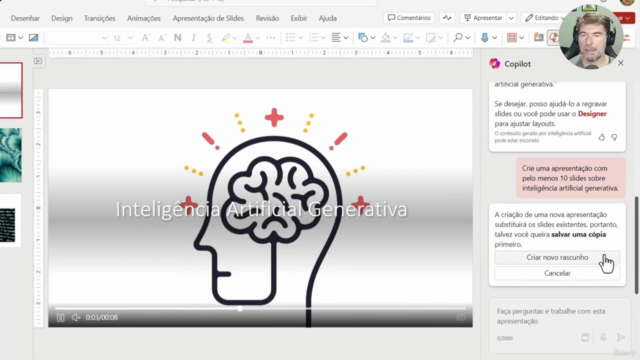
Task: Open the Exibir ribbon tab
Action: 299,18
